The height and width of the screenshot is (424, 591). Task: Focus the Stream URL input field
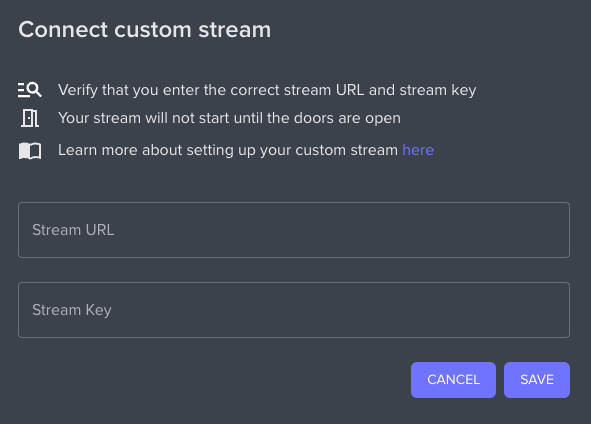tap(294, 230)
